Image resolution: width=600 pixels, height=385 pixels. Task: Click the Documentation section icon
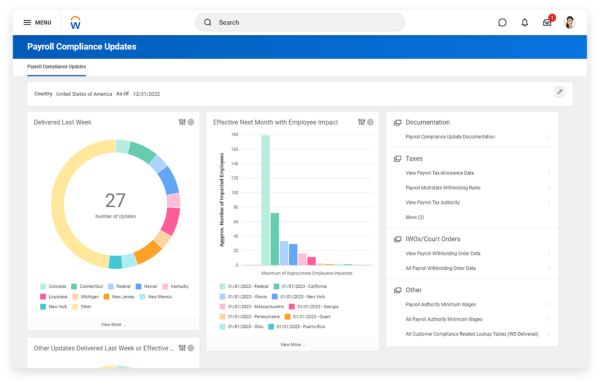pyautogui.click(x=398, y=122)
